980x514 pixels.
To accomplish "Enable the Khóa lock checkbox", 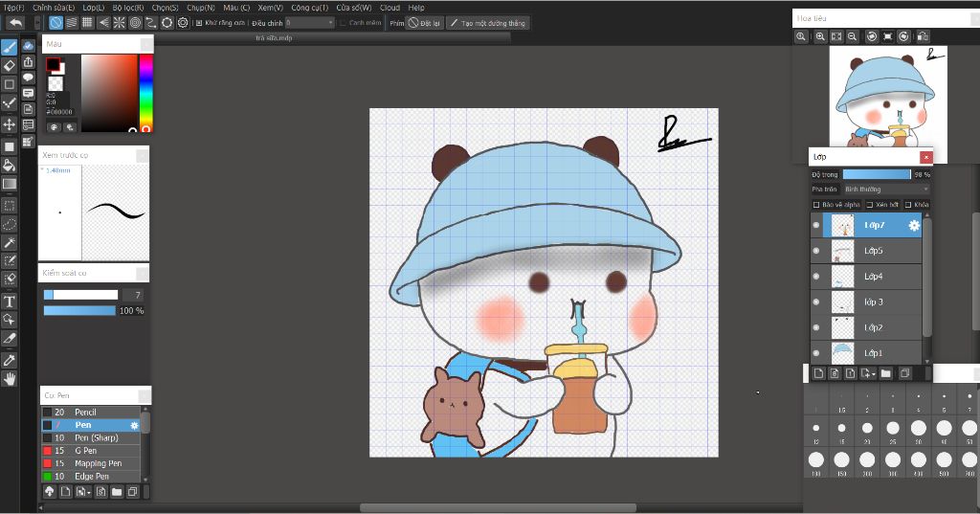I will (908, 205).
